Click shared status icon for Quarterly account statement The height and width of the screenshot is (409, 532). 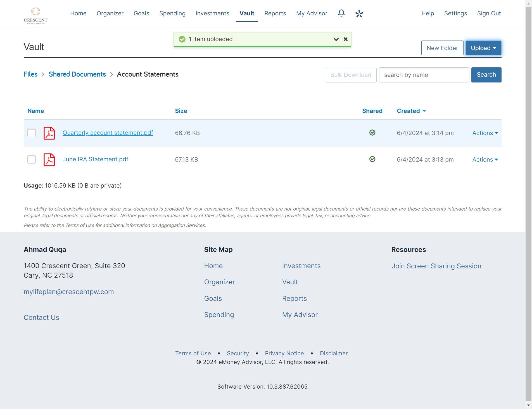(372, 133)
